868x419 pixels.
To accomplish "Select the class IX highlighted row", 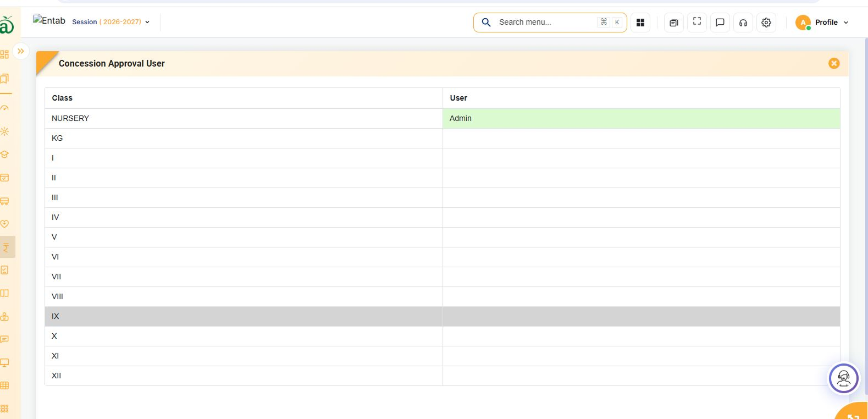I will tap(443, 316).
